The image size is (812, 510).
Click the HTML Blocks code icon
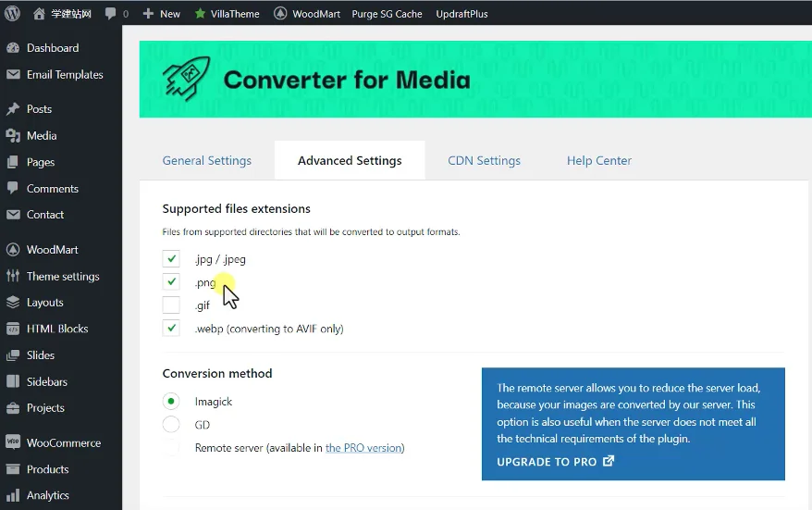pos(13,329)
